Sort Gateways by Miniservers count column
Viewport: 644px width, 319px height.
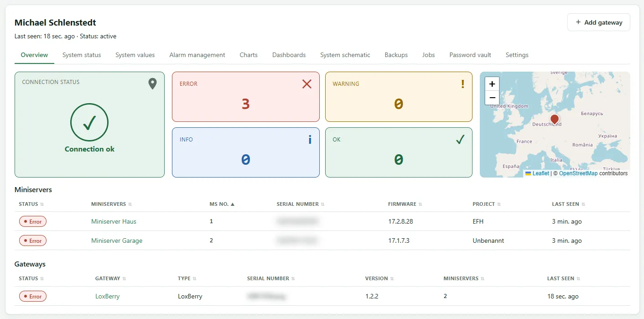pos(464,278)
